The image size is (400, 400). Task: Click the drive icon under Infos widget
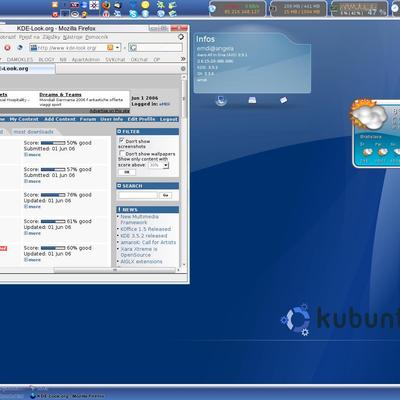click(252, 100)
